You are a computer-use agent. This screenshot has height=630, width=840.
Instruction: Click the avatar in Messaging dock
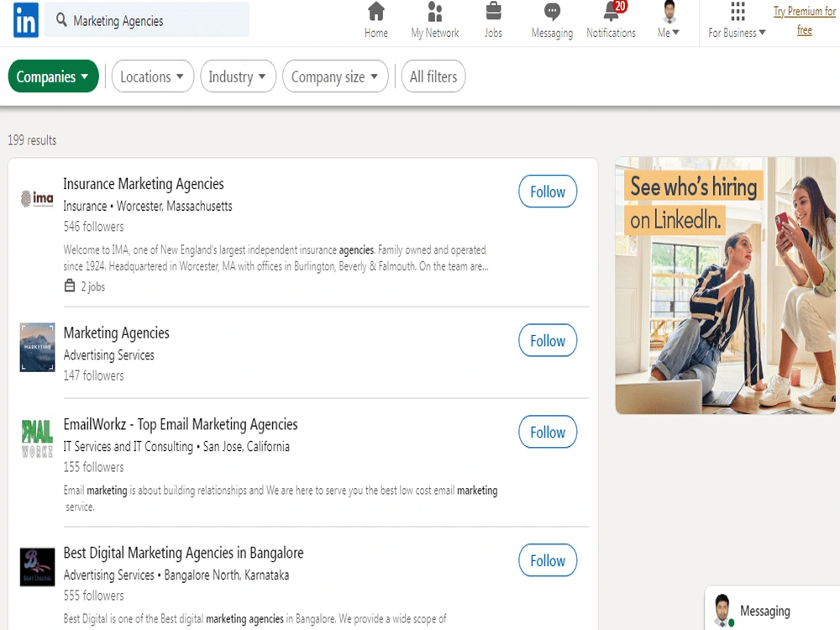click(723, 611)
